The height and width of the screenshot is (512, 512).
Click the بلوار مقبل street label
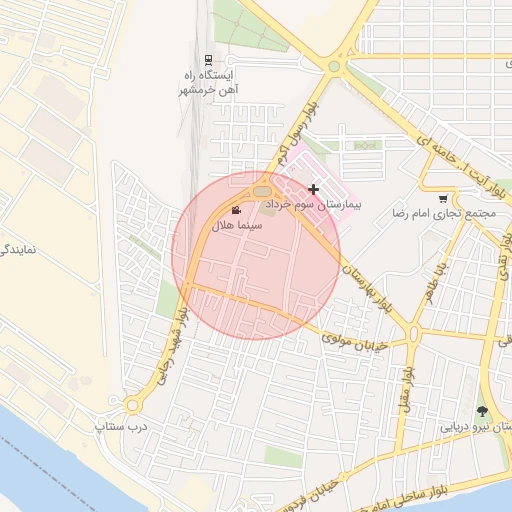408,390
